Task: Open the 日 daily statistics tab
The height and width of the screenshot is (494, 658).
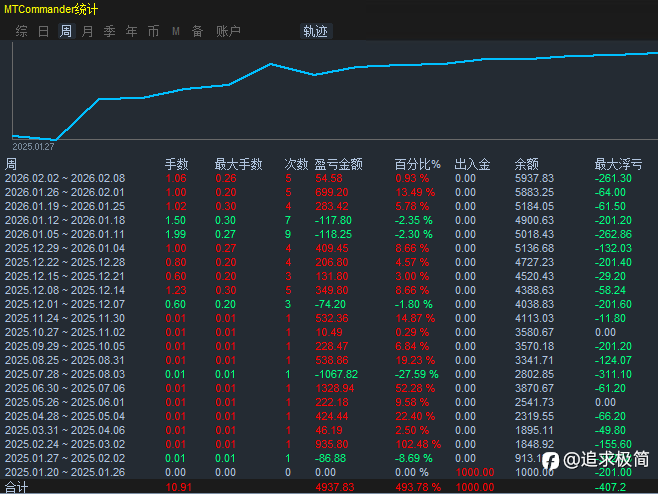Action: coord(44,31)
